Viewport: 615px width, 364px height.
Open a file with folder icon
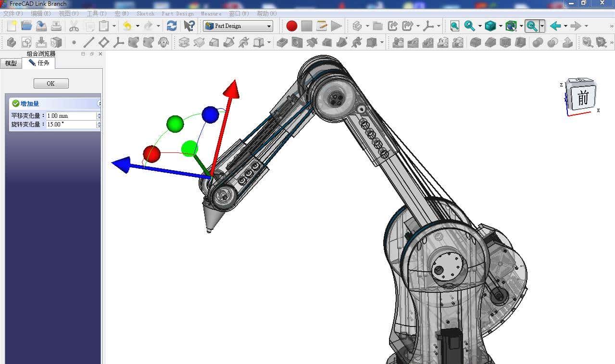pyautogui.click(x=26, y=26)
